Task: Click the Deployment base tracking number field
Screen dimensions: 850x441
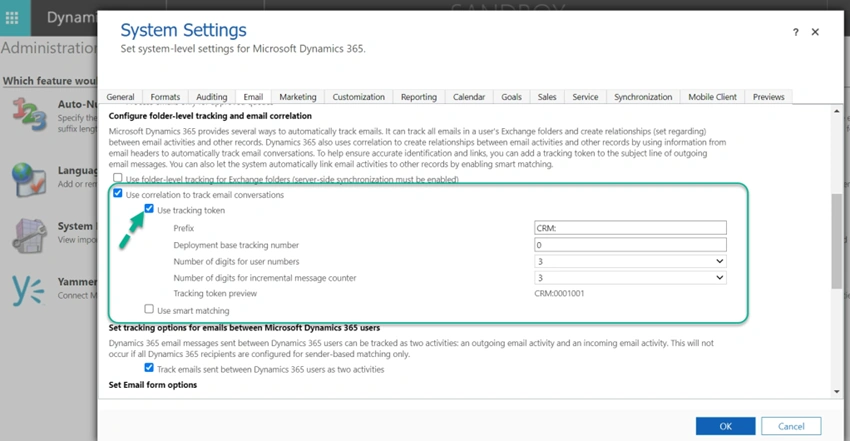Action: click(x=630, y=244)
